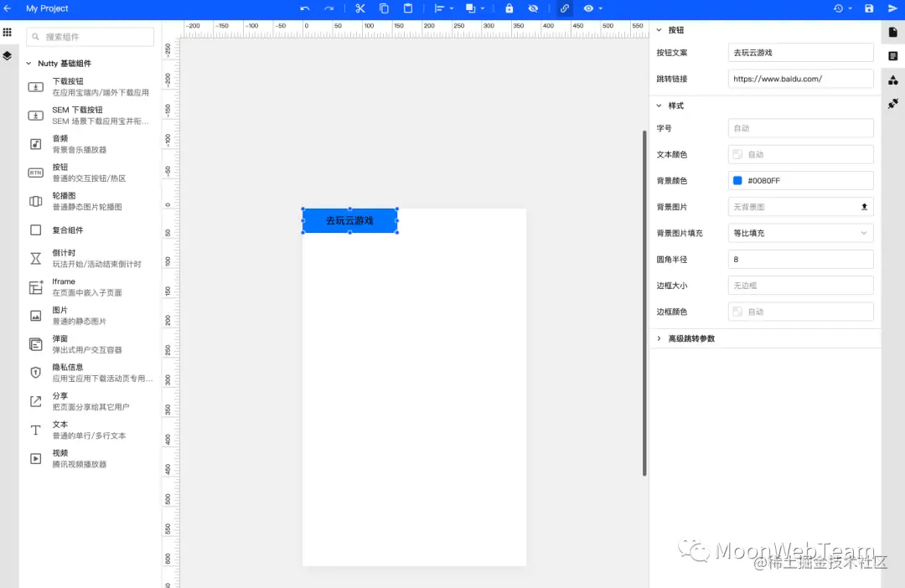Open the layer-order dropdown arrow
This screenshot has height=588, width=905.
pos(483,8)
